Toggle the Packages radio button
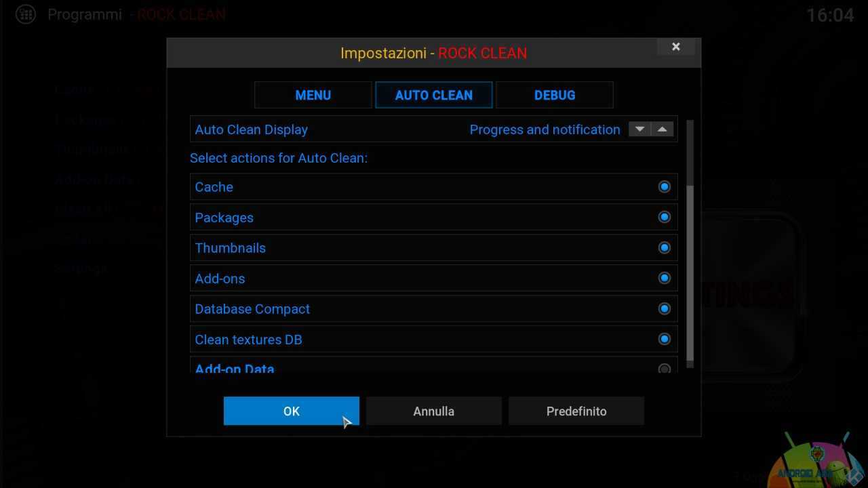This screenshot has width=868, height=488. click(665, 217)
